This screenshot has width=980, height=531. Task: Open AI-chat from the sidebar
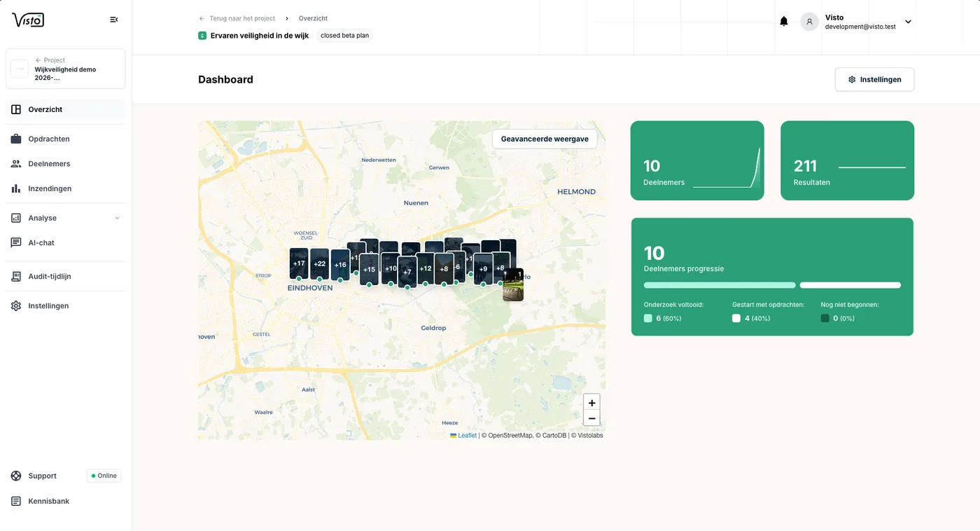[66, 242]
